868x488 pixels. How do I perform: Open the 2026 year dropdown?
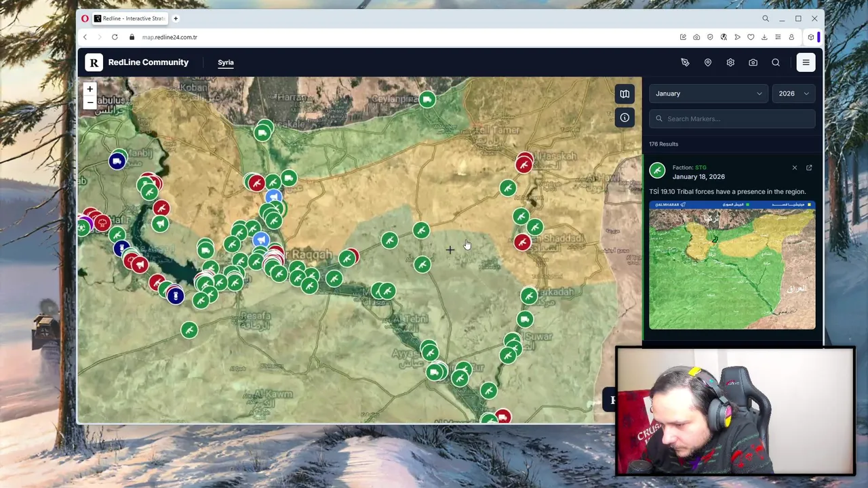[x=793, y=94]
